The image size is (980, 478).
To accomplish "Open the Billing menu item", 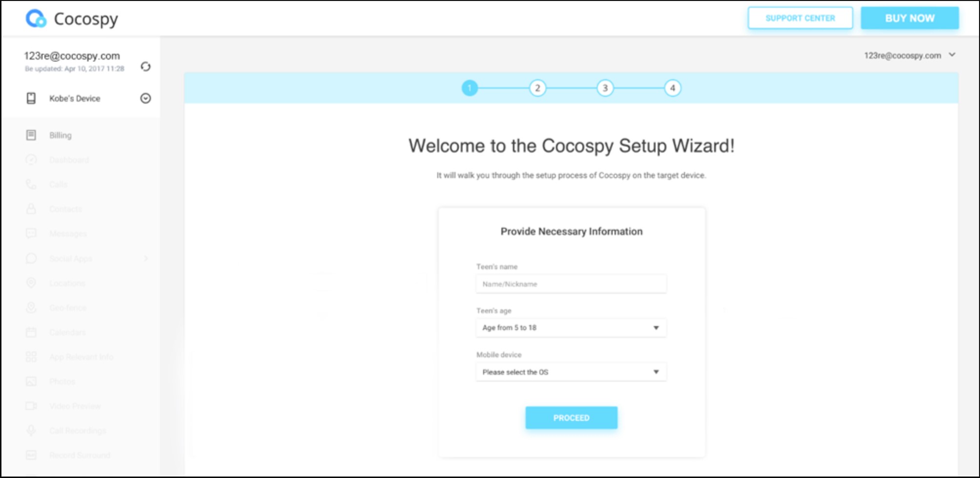I will pyautogui.click(x=60, y=135).
